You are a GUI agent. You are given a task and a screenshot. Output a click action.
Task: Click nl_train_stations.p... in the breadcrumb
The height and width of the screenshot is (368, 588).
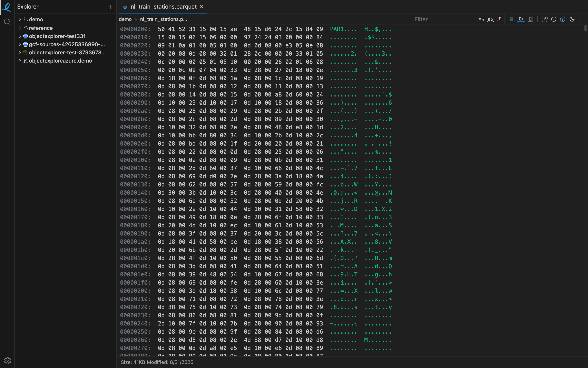(x=164, y=19)
